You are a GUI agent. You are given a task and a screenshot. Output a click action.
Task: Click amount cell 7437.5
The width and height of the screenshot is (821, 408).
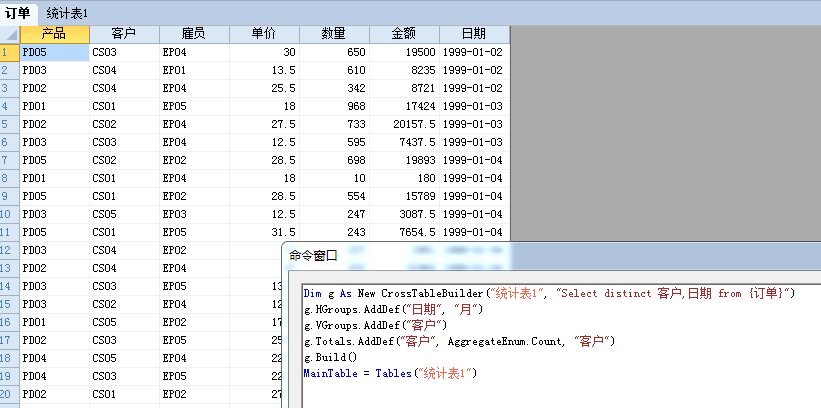click(404, 142)
